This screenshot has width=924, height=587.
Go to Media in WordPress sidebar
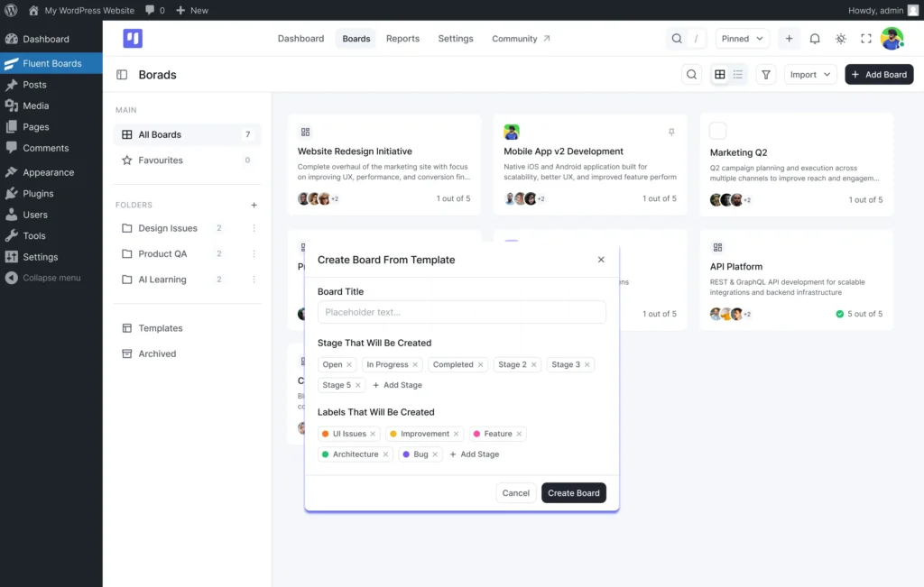tap(51, 106)
